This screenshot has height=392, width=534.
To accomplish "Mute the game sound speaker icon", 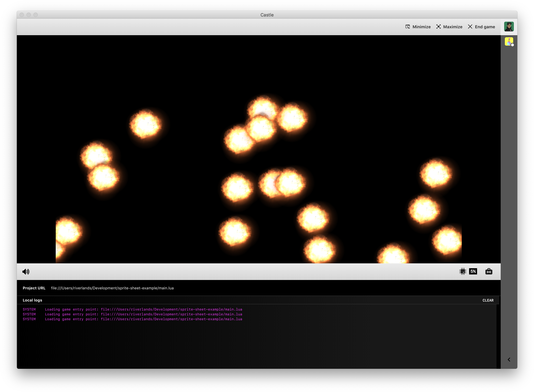I will 26,272.
